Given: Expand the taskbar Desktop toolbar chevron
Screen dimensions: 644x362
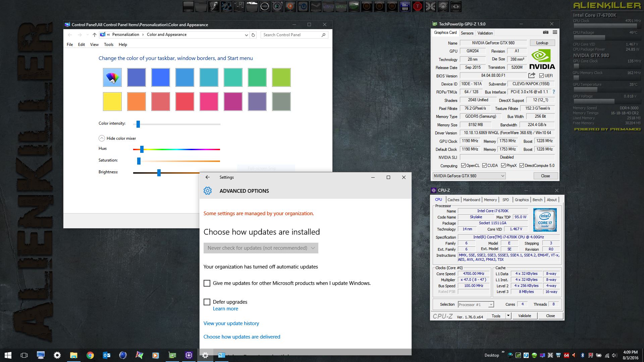Looking at the screenshot, I should (x=503, y=352).
